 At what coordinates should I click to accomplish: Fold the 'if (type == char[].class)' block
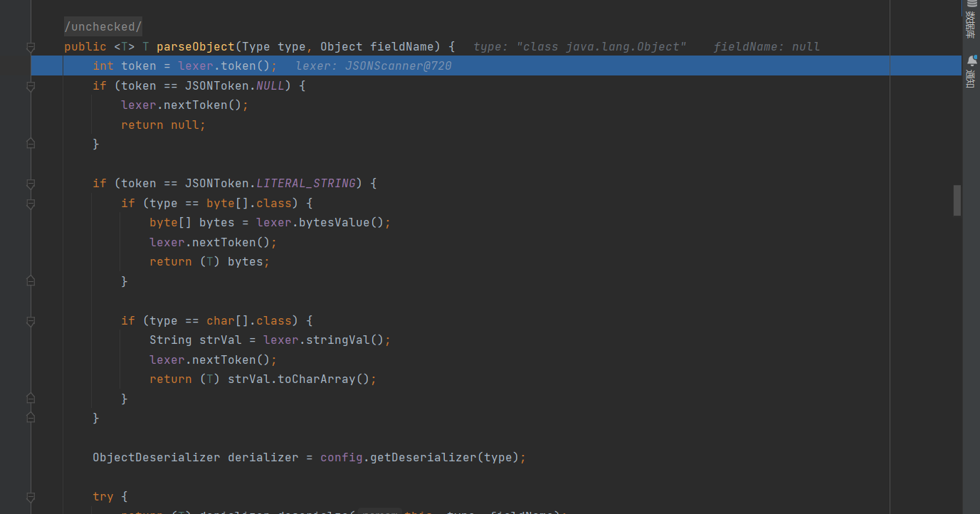click(x=31, y=321)
